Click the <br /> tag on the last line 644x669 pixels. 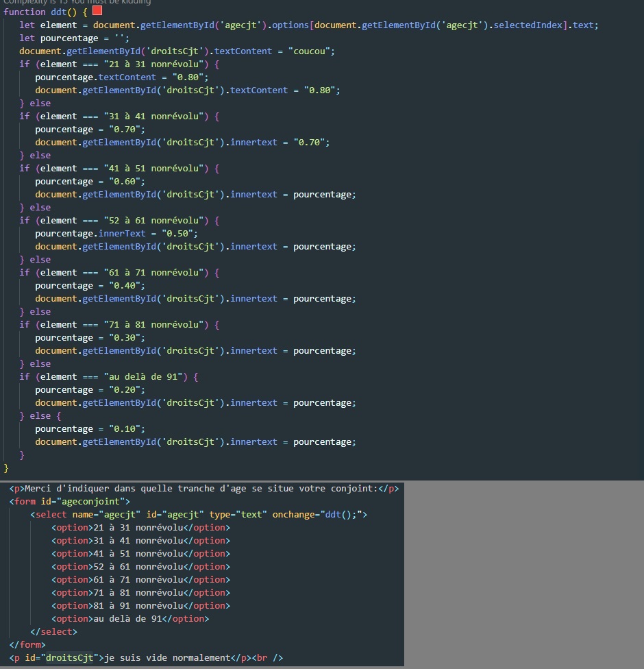(x=267, y=658)
